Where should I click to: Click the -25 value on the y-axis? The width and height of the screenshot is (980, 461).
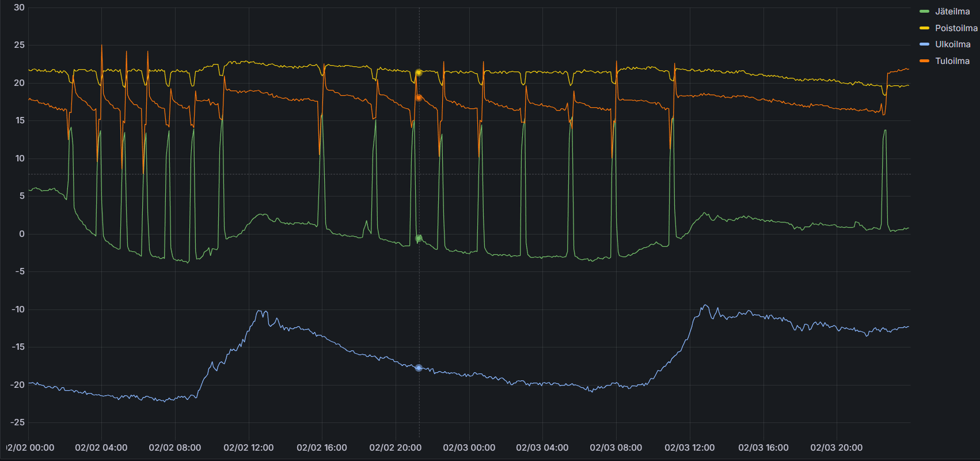click(x=18, y=422)
